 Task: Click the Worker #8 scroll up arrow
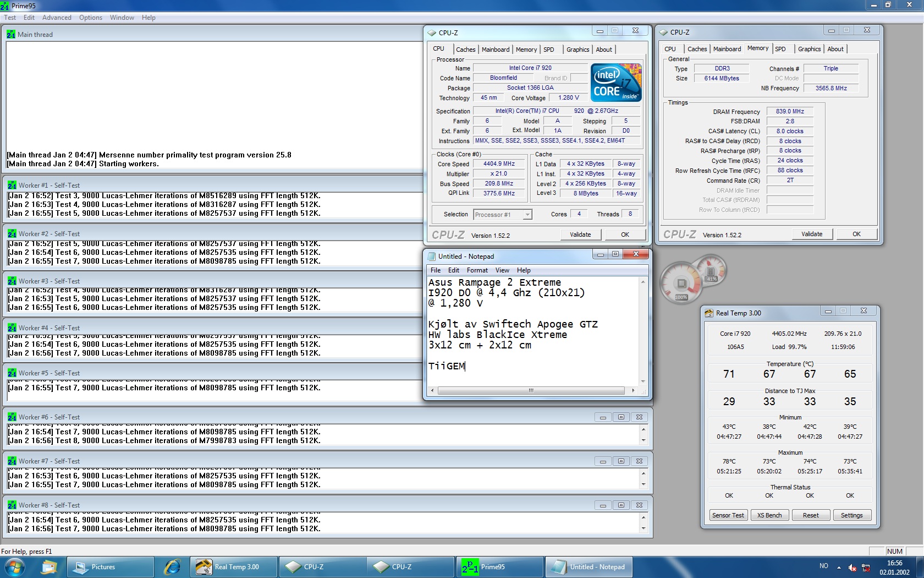point(643,517)
